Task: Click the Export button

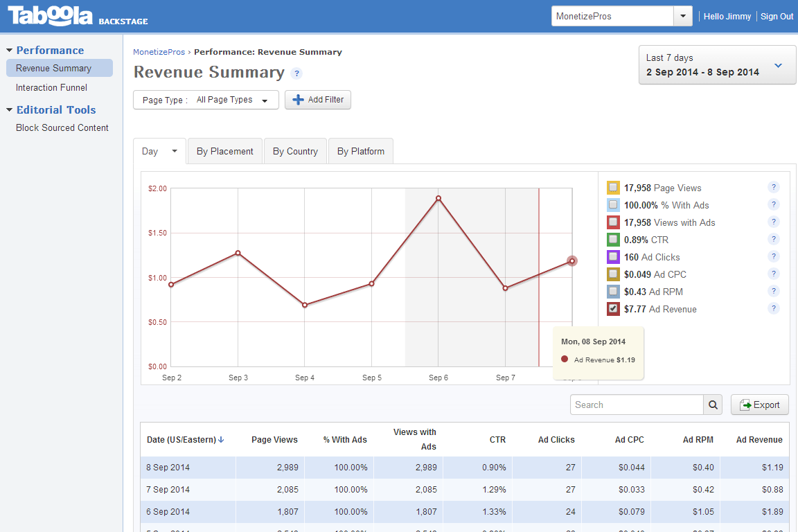Action: coord(759,405)
